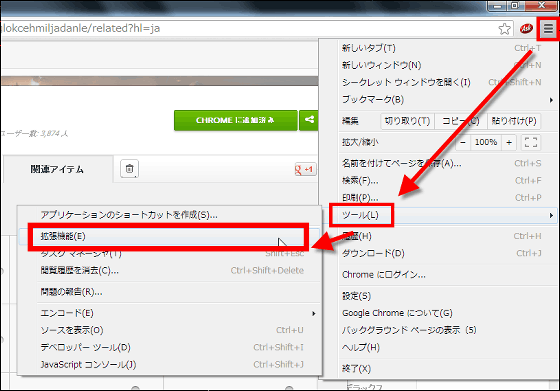Click the ユーザー数 3,874 人 text
Viewport: 560px width, 391px height.
[34, 134]
